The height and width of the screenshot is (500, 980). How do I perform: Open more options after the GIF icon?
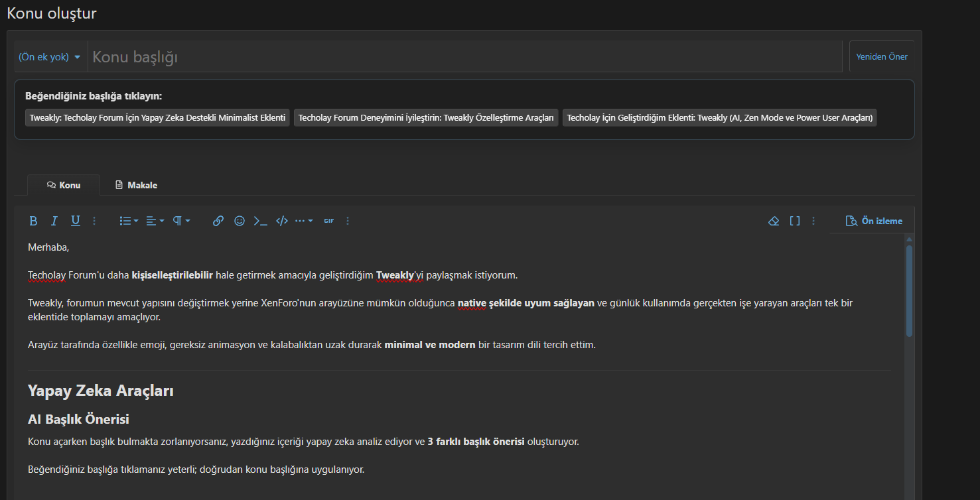(x=348, y=221)
